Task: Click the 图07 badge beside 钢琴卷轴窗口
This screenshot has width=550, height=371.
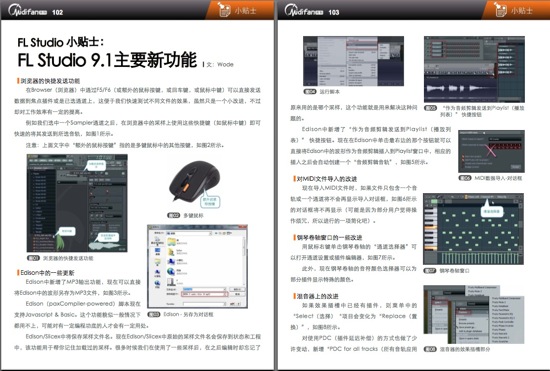Action: coord(430,271)
